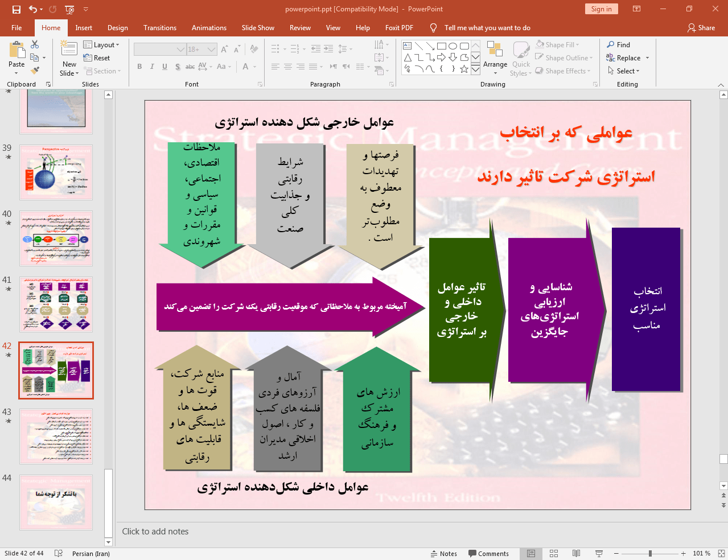Click Quick Styles button
The image size is (728, 560).
[521, 58]
